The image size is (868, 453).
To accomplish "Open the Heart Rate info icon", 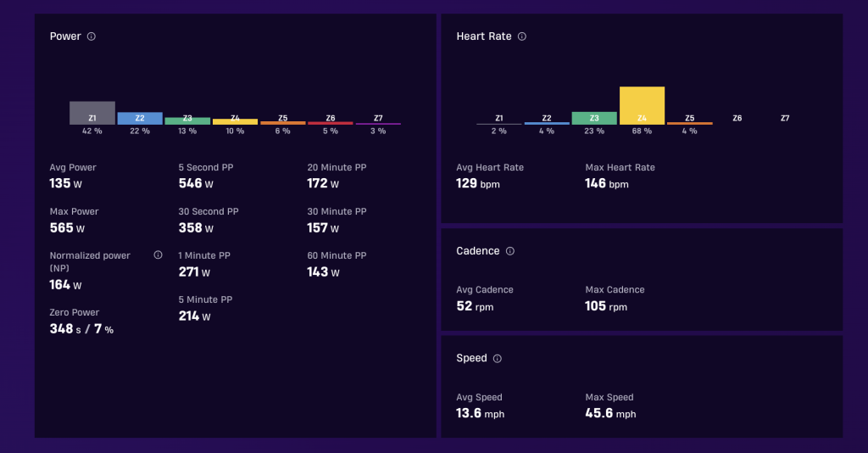I will pyautogui.click(x=522, y=36).
